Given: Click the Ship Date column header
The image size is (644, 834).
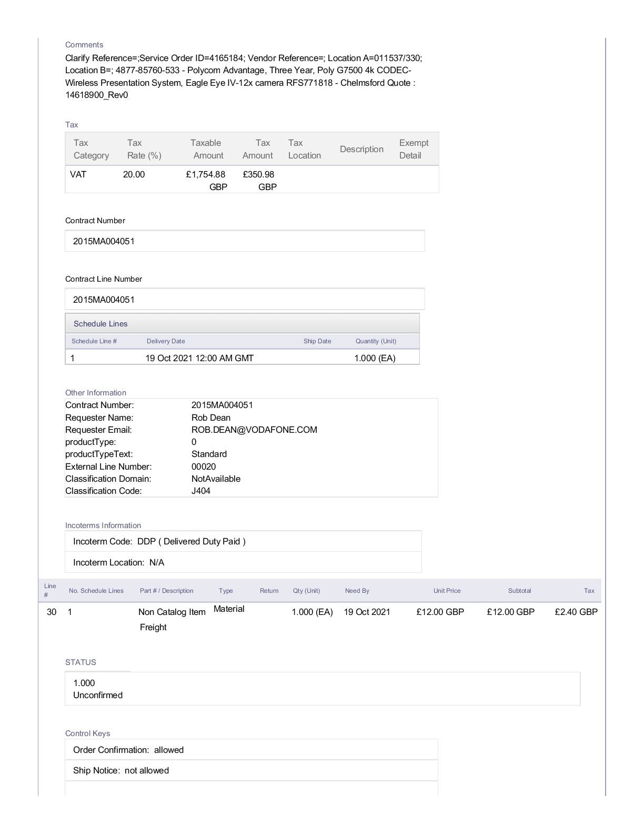Looking at the screenshot, I should [317, 341].
